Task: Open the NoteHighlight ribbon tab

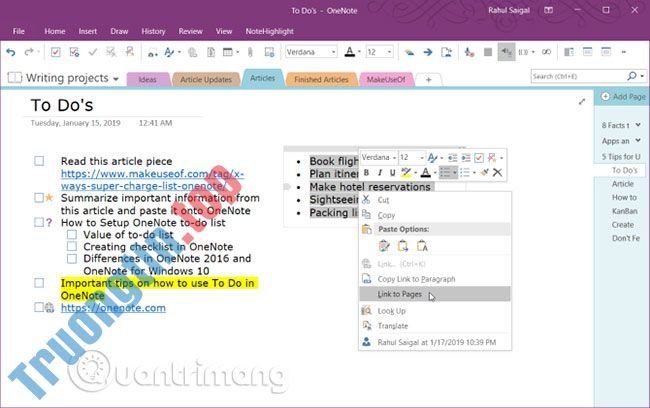Action: 269,31
